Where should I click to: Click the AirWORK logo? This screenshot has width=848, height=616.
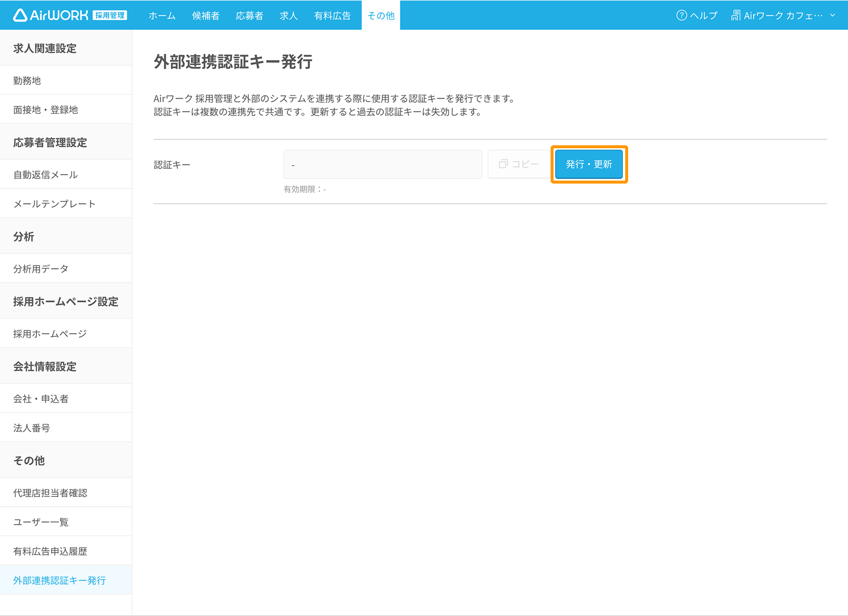click(51, 15)
